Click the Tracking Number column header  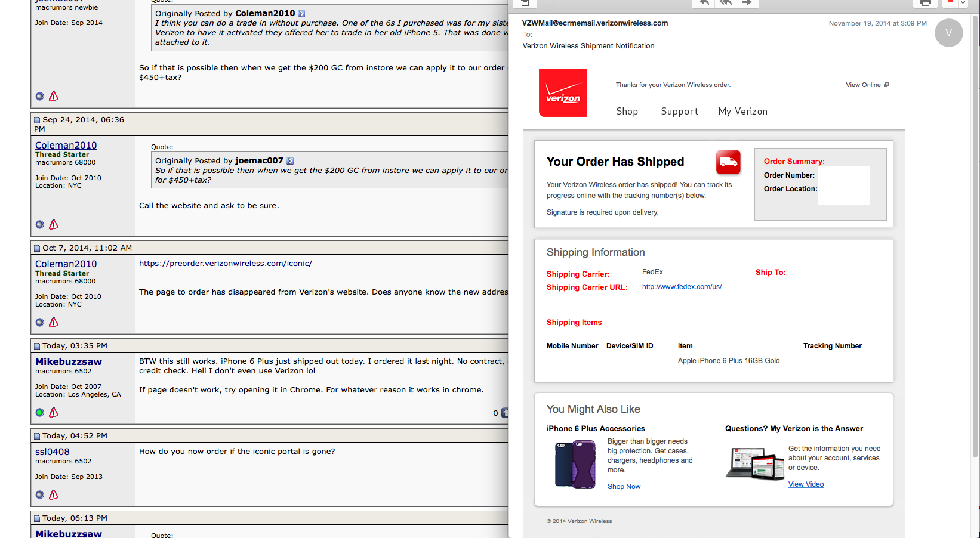coord(832,346)
